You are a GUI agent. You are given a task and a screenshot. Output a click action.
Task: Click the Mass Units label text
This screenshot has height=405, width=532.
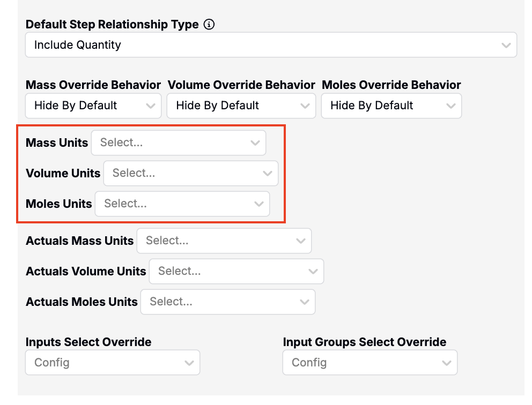[57, 143]
